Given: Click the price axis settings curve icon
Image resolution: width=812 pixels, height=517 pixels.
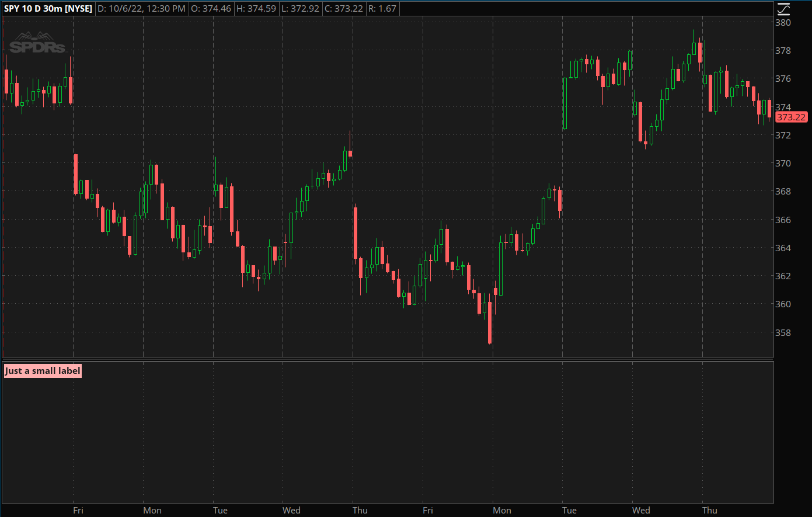Looking at the screenshot, I should pos(783,9).
